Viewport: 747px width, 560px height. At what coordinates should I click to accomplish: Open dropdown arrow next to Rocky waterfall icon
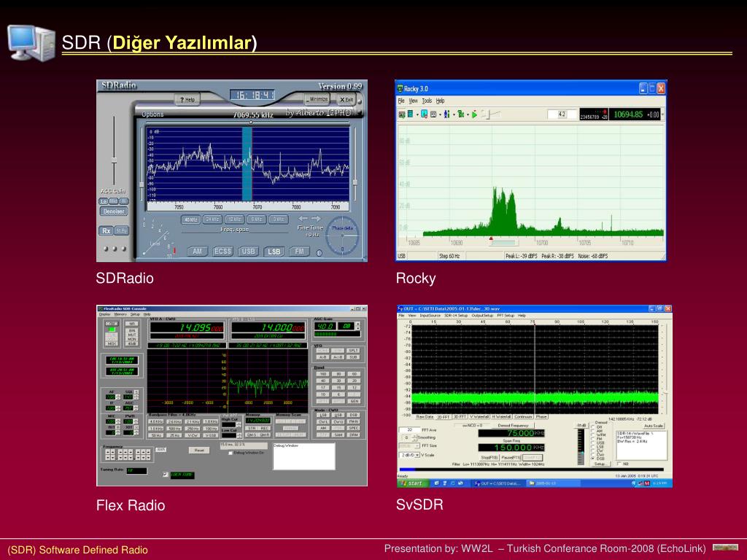tap(417, 114)
